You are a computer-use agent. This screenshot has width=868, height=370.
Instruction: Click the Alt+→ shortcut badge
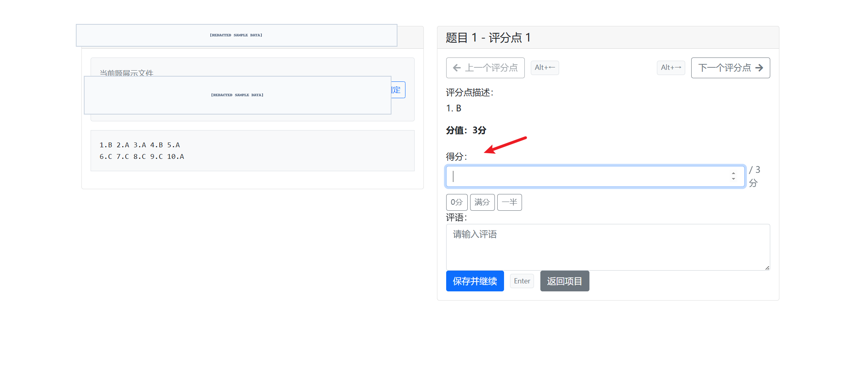coord(671,68)
